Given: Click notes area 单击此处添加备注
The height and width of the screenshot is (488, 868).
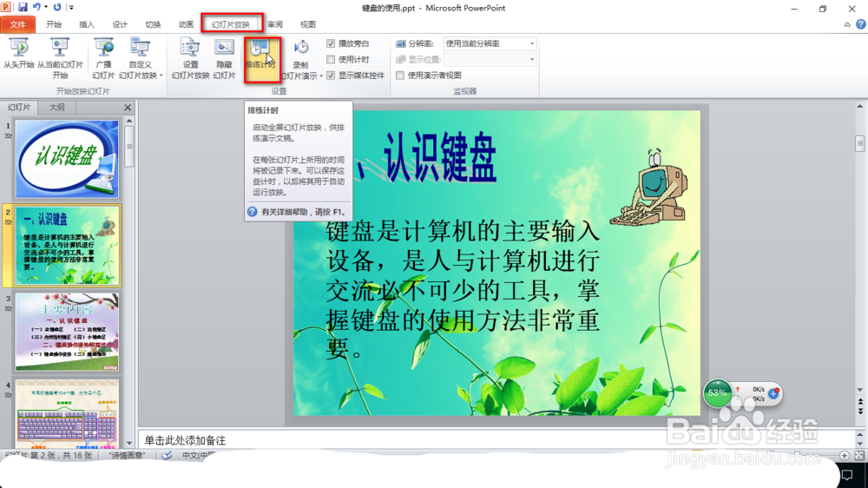Looking at the screenshot, I should pyautogui.click(x=185, y=440).
